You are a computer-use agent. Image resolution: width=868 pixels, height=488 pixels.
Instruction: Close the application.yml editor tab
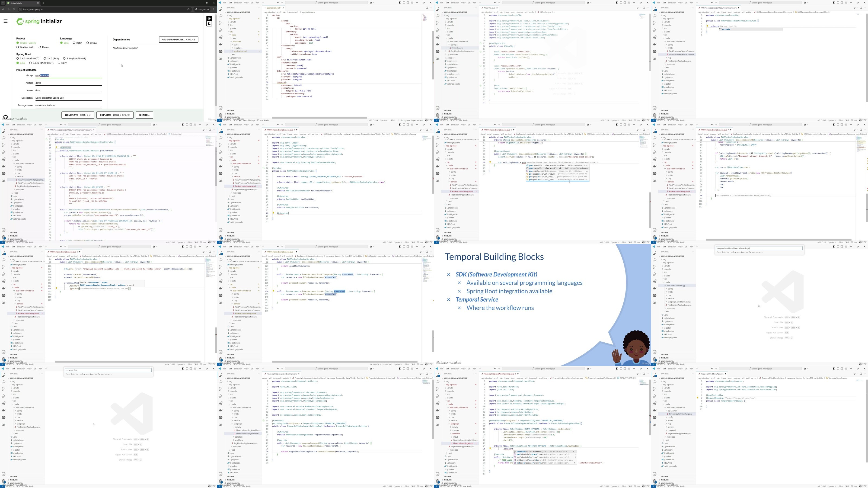click(283, 8)
